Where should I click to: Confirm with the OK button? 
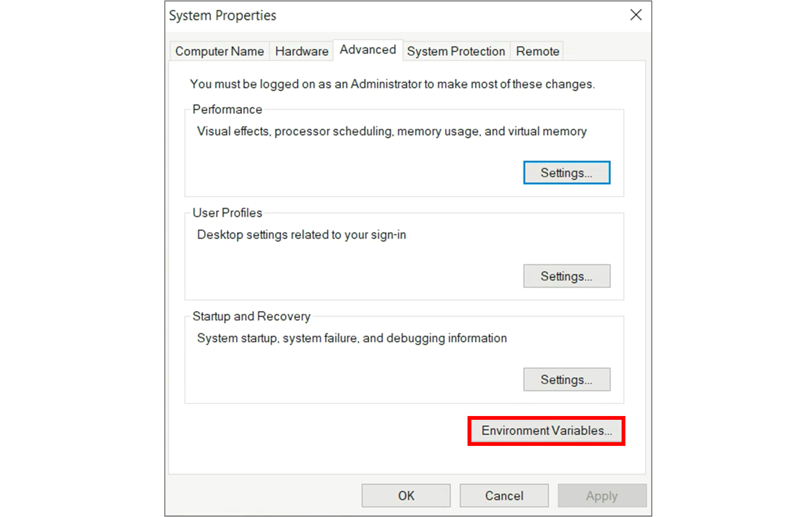(406, 495)
